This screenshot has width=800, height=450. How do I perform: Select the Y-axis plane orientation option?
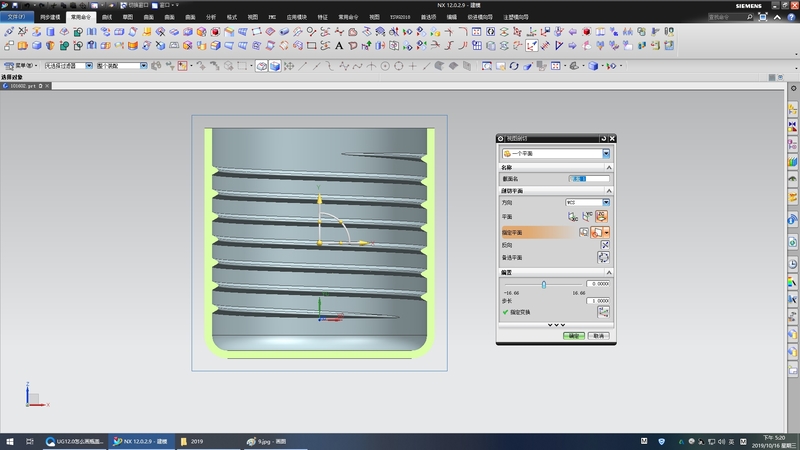click(588, 215)
